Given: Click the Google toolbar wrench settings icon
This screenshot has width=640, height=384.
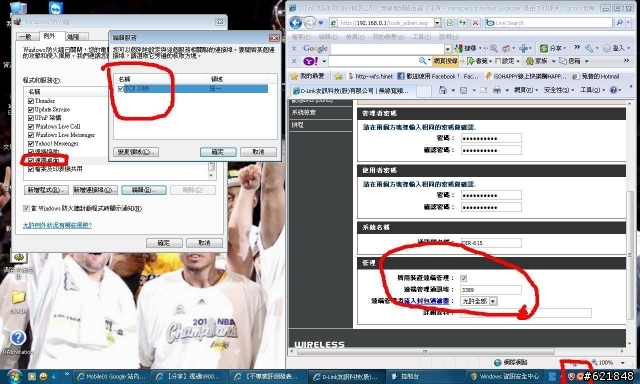Looking at the screenshot, I should point(589,48).
